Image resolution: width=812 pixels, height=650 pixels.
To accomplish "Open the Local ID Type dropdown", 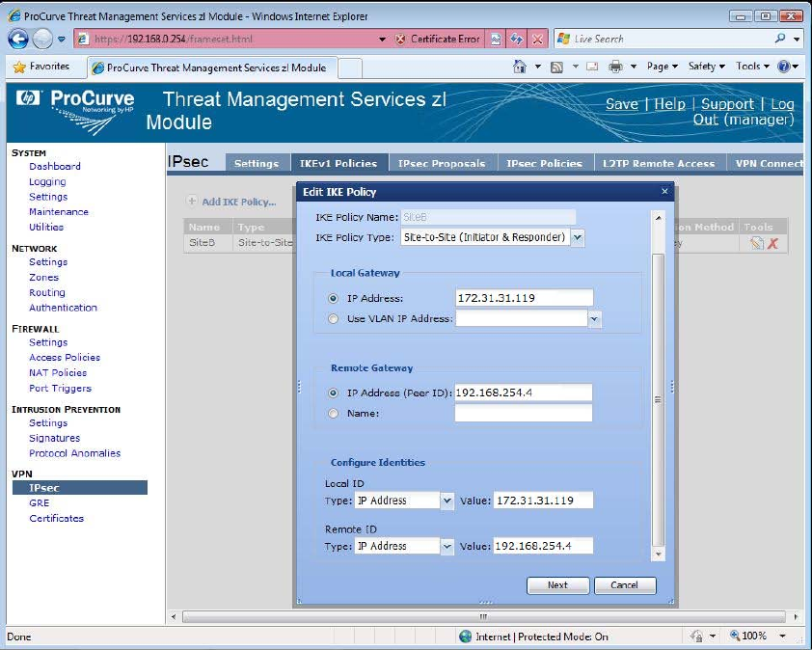I will (447, 501).
